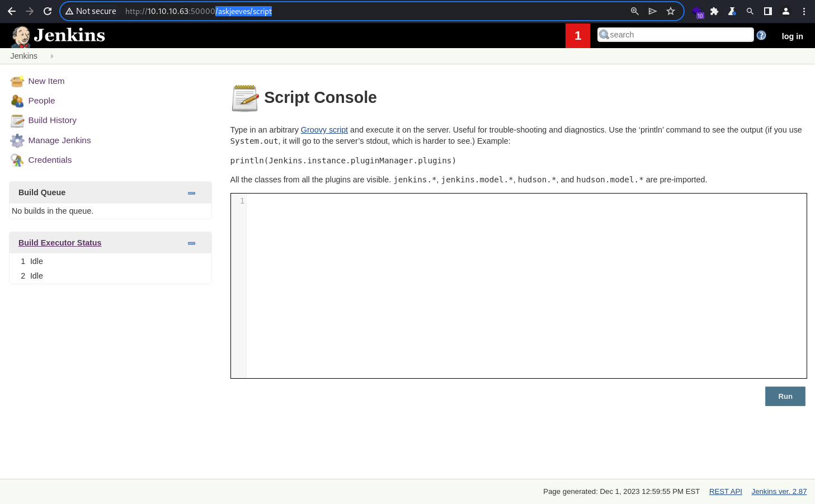Screen dimensions: 815x504
Task: Click the Build Queue panel title
Action: [x=42, y=192]
